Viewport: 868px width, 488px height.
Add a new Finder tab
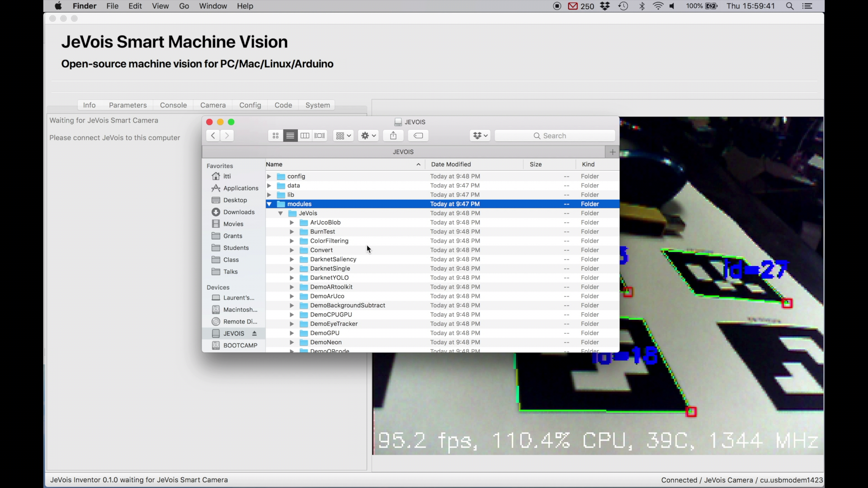612,152
